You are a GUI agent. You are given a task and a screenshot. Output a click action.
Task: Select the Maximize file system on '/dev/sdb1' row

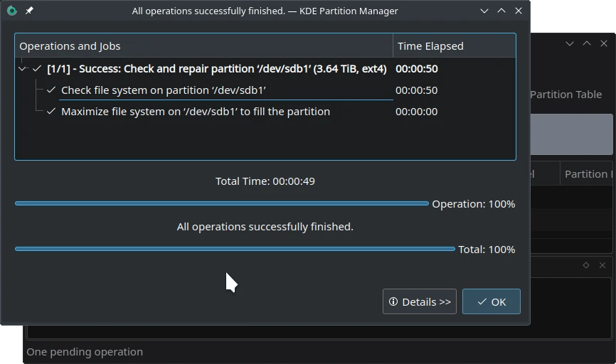(196, 112)
